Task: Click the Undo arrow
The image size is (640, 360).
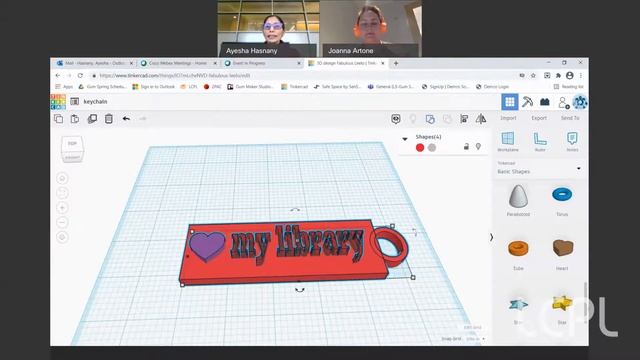Action: tap(126, 119)
